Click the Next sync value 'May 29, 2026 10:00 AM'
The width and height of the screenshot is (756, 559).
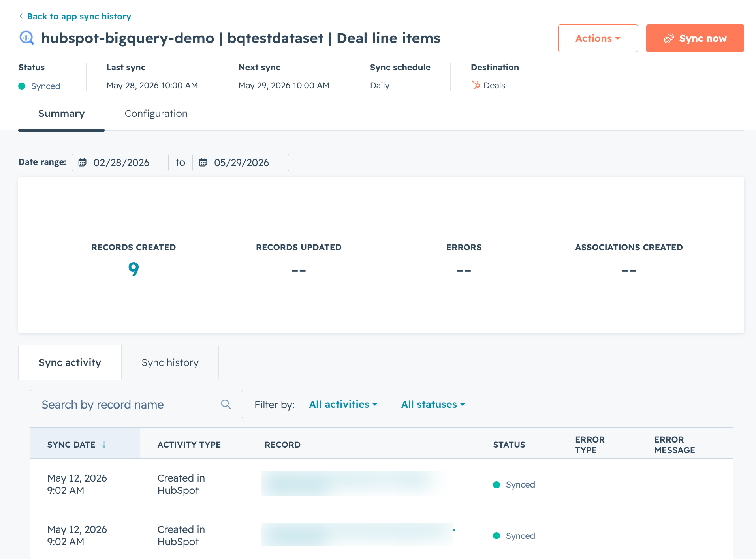tap(284, 85)
